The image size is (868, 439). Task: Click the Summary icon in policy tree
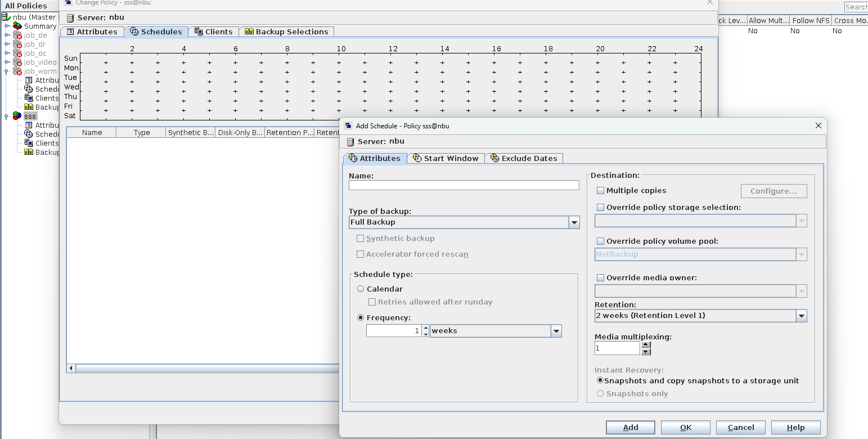point(17,26)
